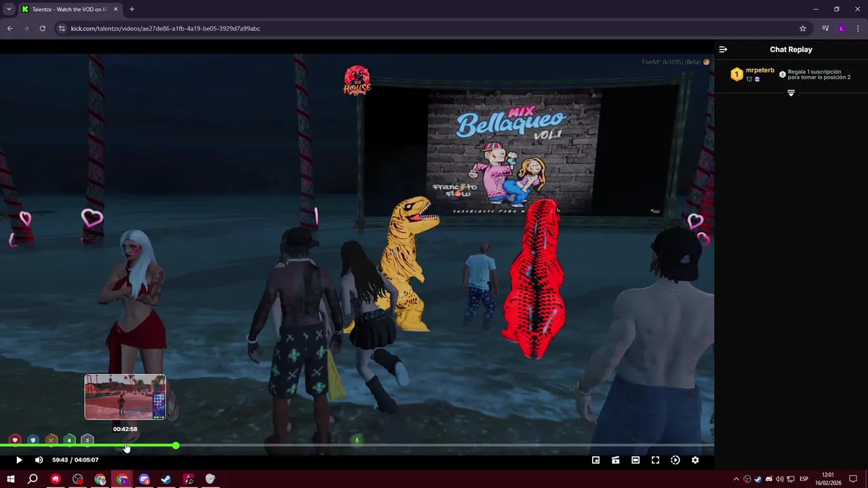Click the 59:43 / 04:05:07 time display
Screen dimensions: 868x488
[75, 460]
